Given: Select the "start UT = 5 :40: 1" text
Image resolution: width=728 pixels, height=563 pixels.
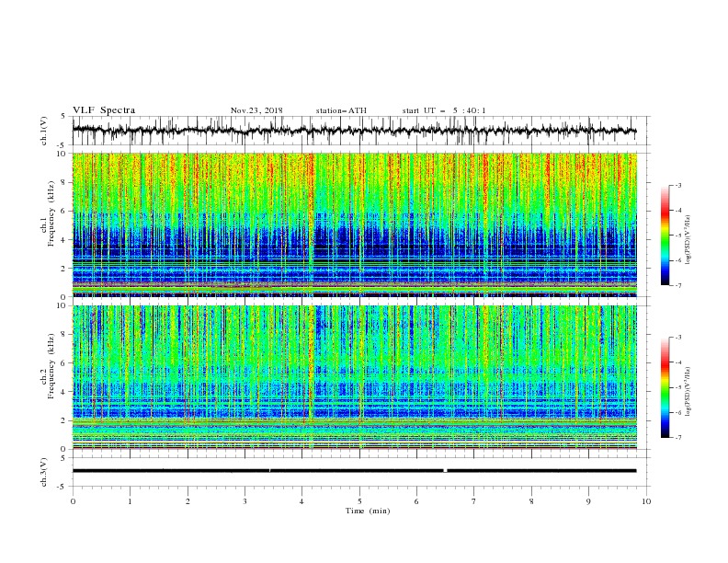Looking at the screenshot, I should (444, 110).
